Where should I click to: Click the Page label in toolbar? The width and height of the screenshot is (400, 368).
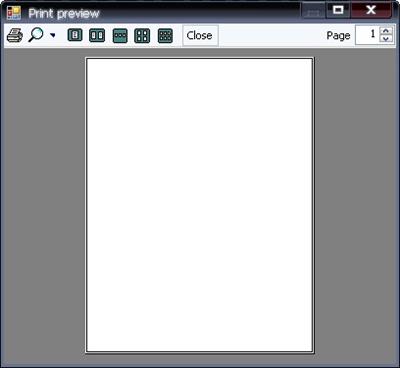click(338, 35)
